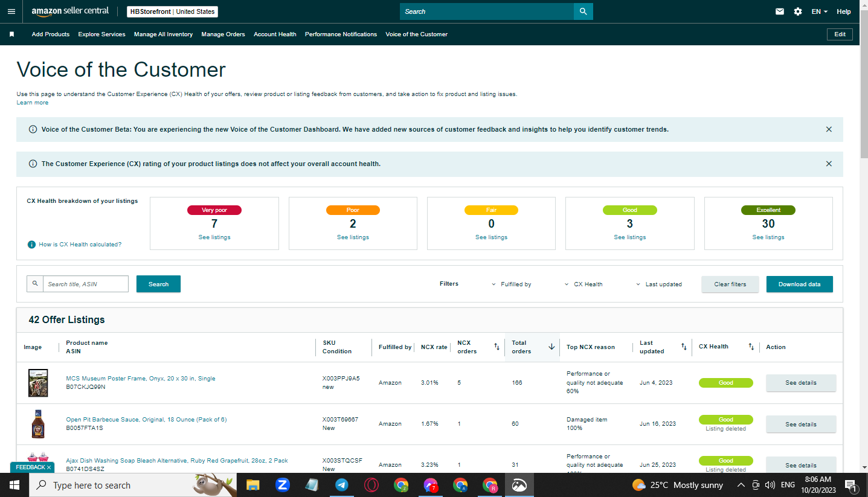868x497 pixels.
Task: Click the info icon beside CX Health calculated
Action: 31,245
